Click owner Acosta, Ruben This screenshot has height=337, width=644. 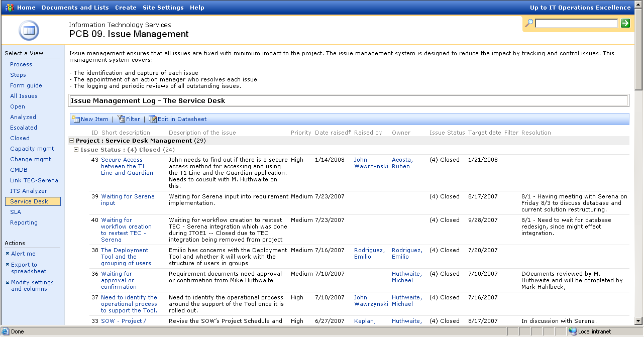[x=402, y=163]
